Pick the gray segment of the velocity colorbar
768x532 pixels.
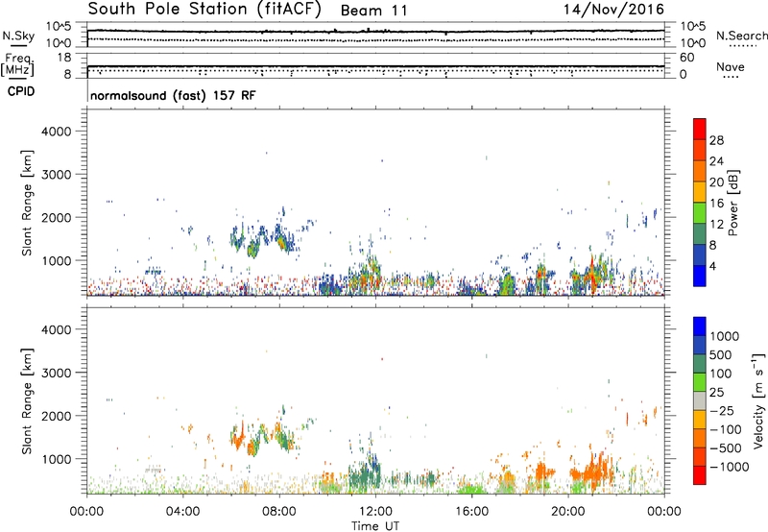(700, 401)
